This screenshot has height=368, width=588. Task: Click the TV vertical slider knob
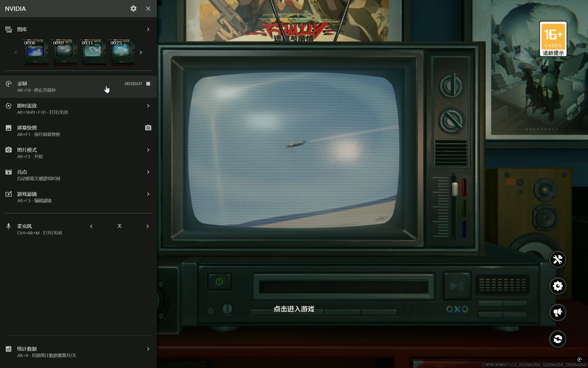pyautogui.click(x=455, y=189)
